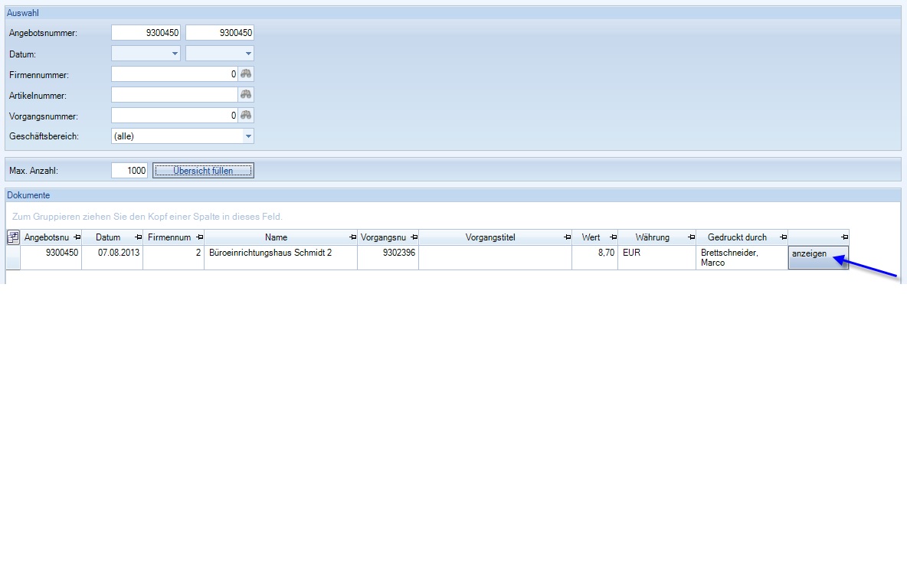Click pin icon in Name column header

[352, 237]
